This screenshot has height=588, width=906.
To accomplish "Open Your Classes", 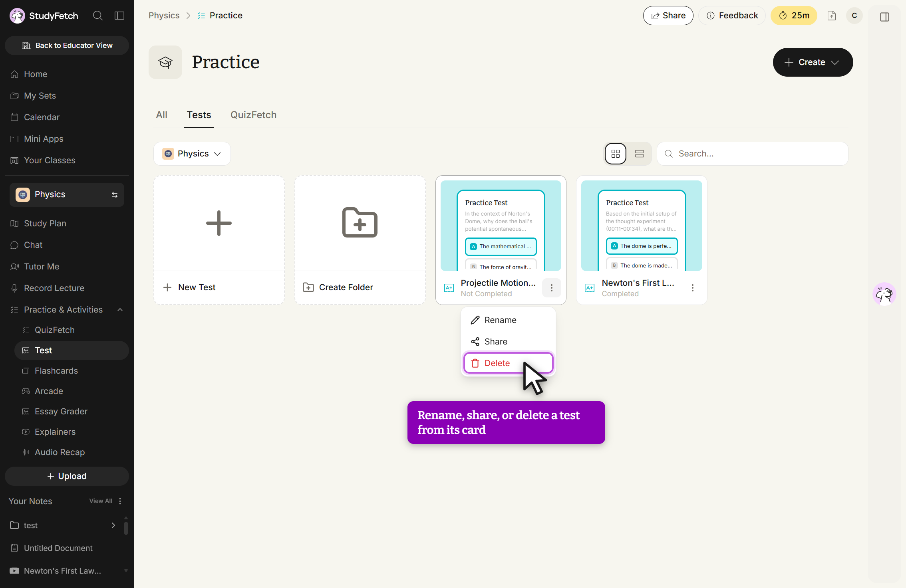I will [x=67, y=160].
